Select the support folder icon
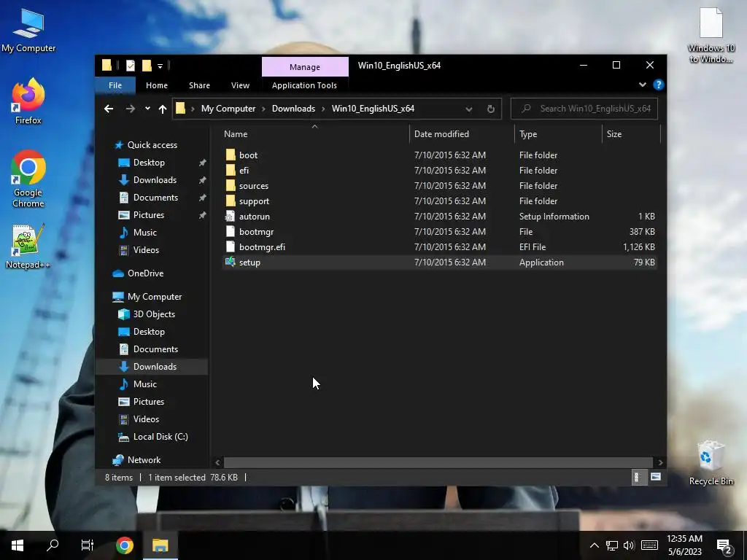747x560 pixels. click(x=231, y=201)
